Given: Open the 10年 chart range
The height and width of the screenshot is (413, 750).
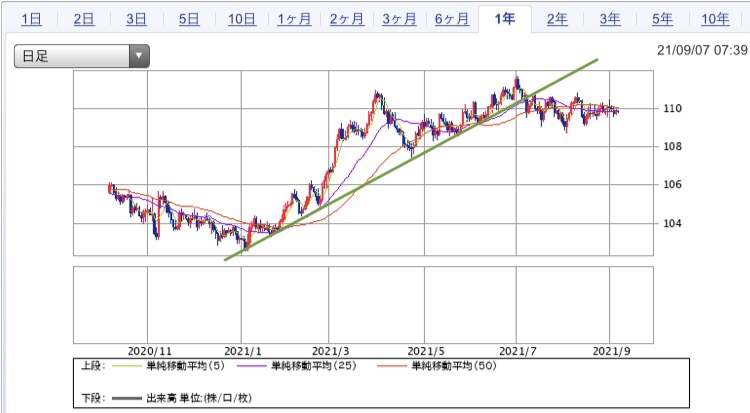Looking at the screenshot, I should coord(715,19).
